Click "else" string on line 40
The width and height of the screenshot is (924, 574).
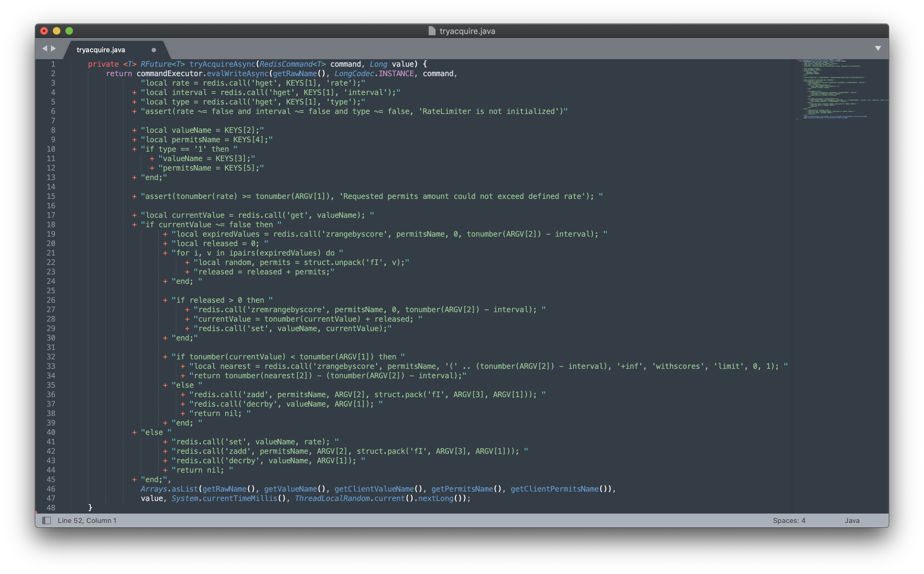[x=156, y=432]
